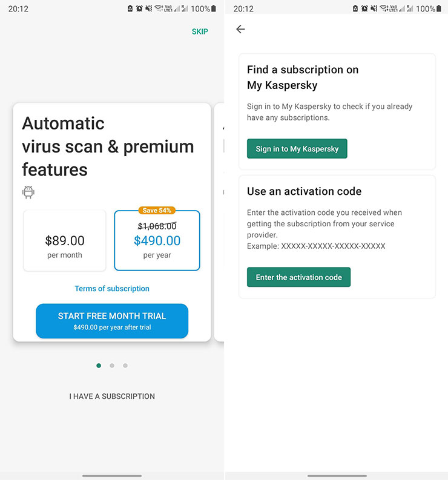This screenshot has height=480, width=448.
Task: Skip the subscription offer
Action: 200,31
